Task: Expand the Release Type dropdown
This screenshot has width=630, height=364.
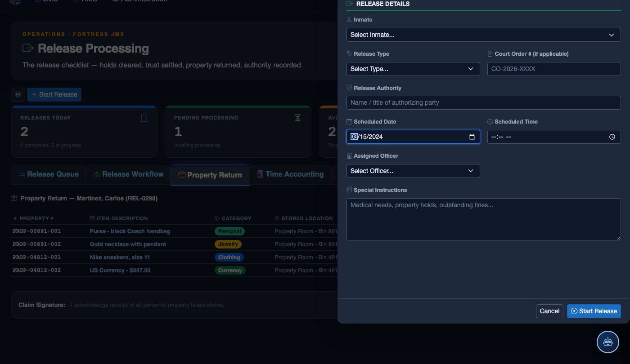Action: click(x=413, y=69)
